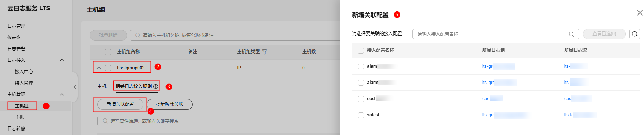Click the filter icon next to 主机组类型
Viewport: 644px width, 135px height.
264,52
